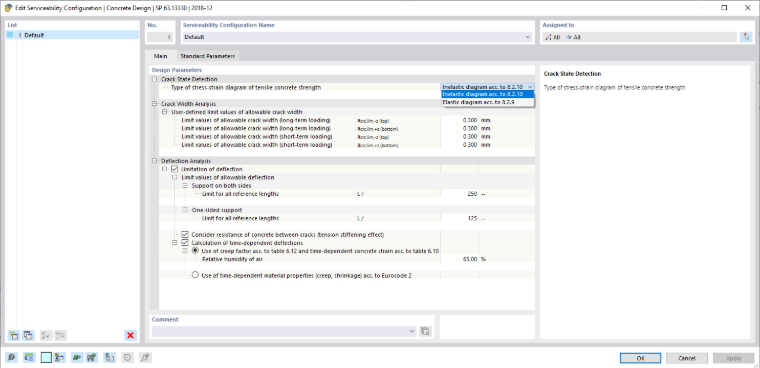The image size is (760, 368).
Task: Collapse the One-sided support node
Action: click(x=185, y=210)
